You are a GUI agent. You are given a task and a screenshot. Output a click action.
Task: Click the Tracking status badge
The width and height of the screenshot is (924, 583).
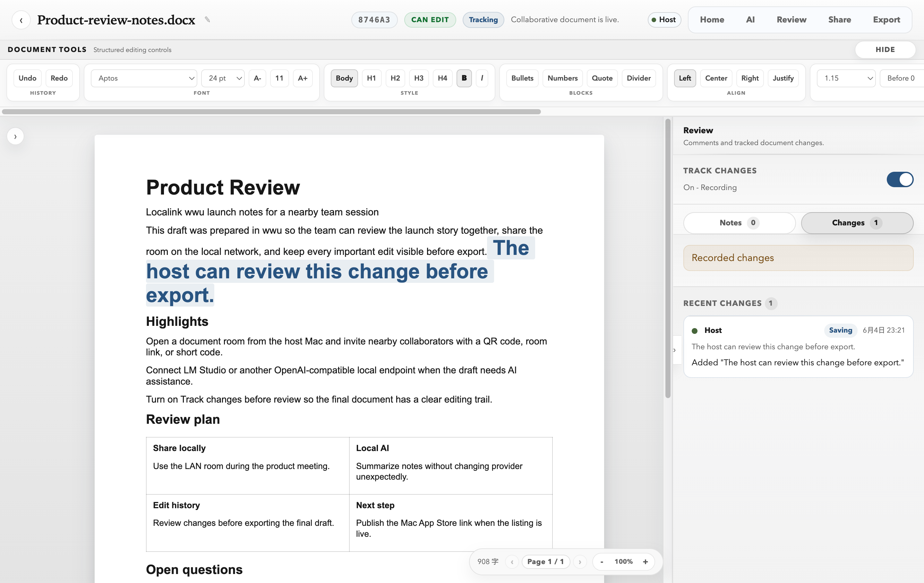click(x=483, y=20)
